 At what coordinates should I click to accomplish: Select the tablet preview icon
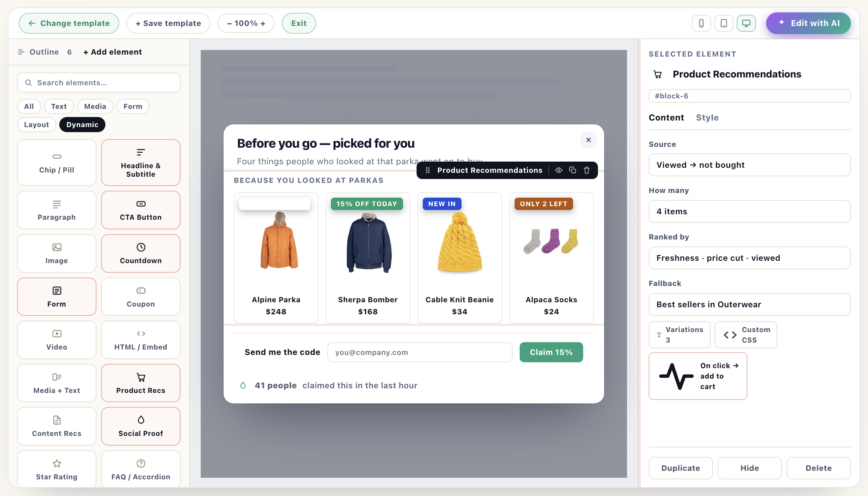point(723,23)
